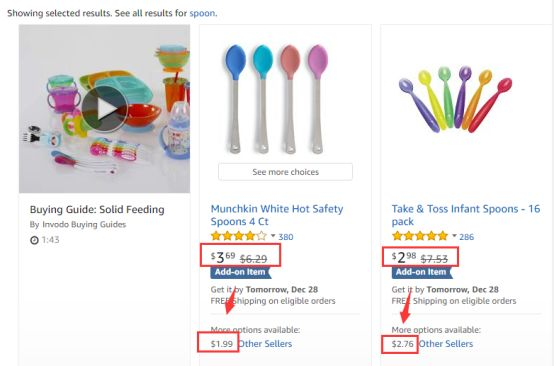Click Take & Toss star rating icon
The height and width of the screenshot is (366, 554).
coord(420,236)
